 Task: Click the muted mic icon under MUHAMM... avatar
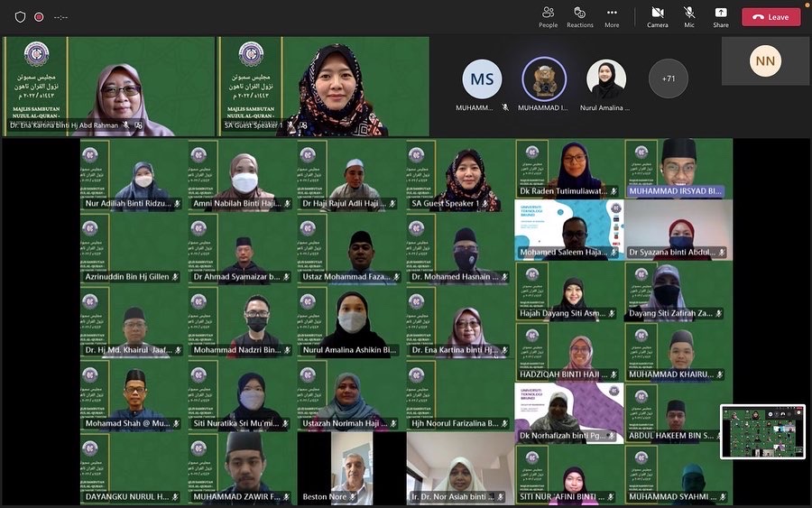coord(505,107)
